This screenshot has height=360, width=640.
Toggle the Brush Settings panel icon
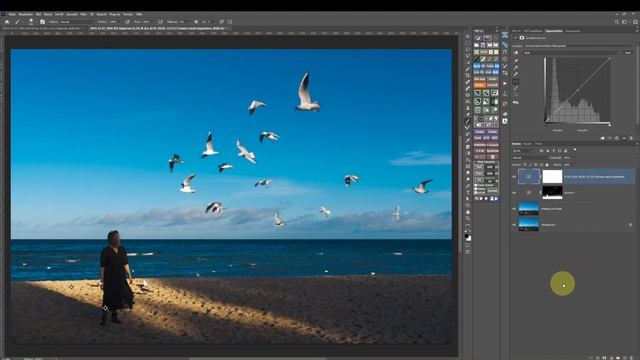pyautogui.click(x=42, y=22)
